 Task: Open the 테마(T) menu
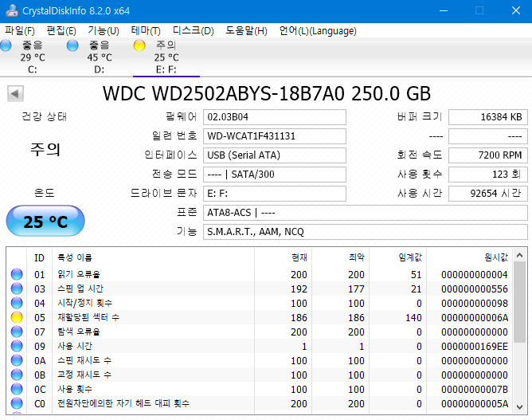[146, 31]
